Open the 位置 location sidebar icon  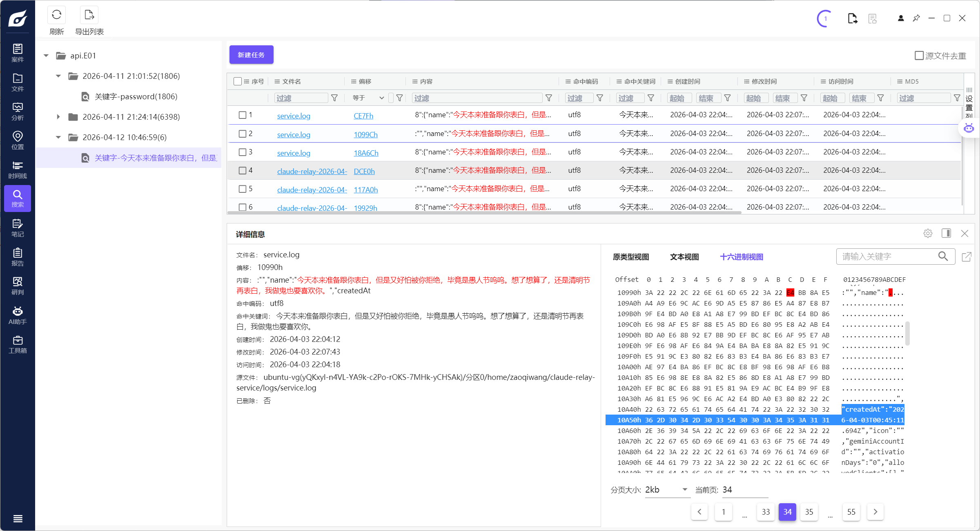click(17, 141)
